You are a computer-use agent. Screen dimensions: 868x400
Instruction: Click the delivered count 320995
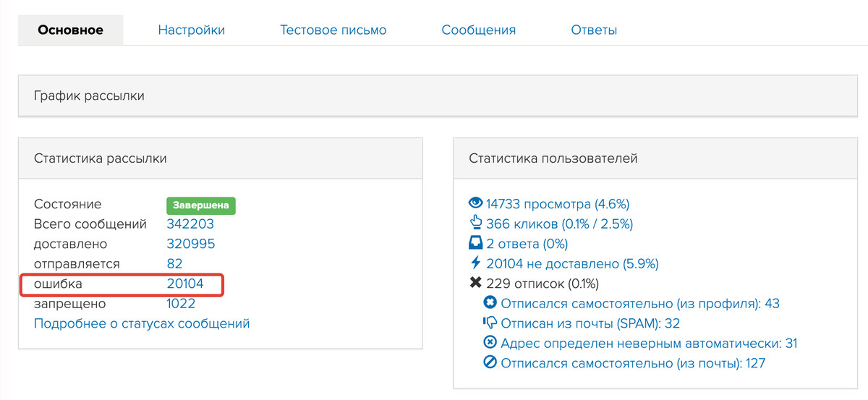click(191, 244)
